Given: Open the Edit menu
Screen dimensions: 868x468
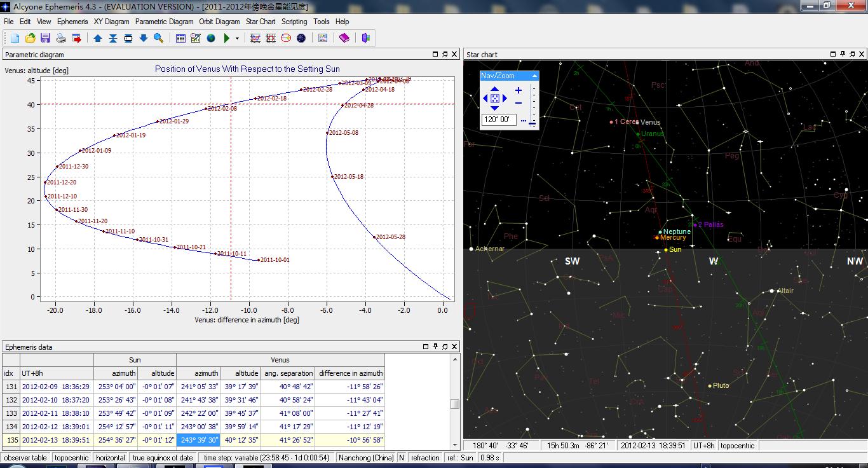Looking at the screenshot, I should click(25, 22).
